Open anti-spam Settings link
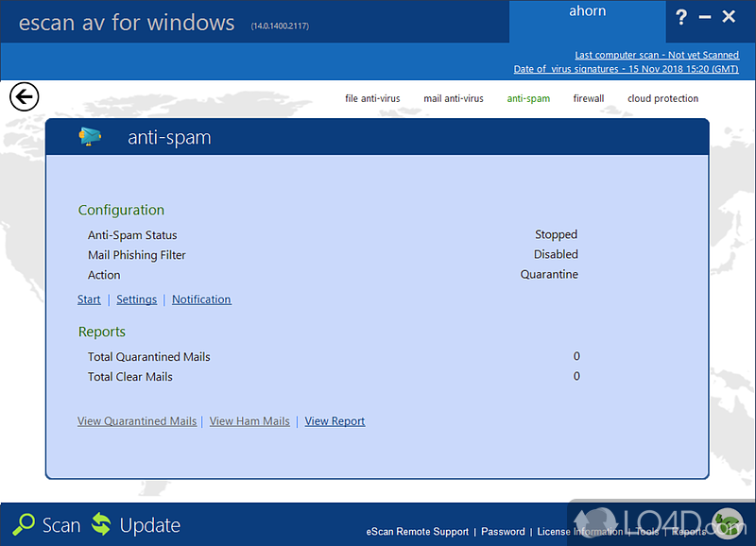Viewport: 756px width, 546px height. click(x=136, y=299)
